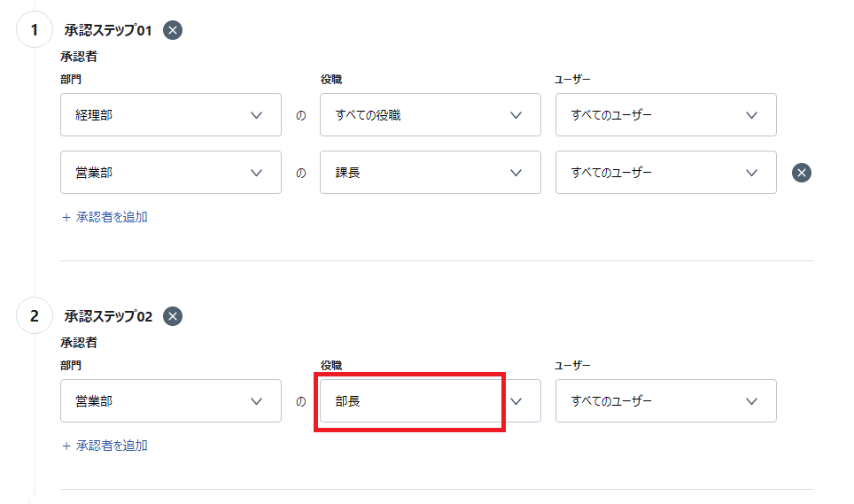Open the user dropdown in the 経理部 row
854x504 pixels.
665,115
